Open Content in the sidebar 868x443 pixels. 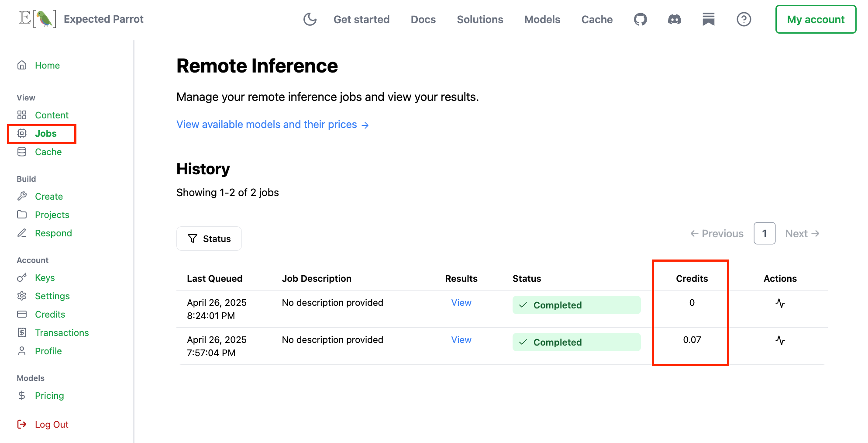(52, 115)
